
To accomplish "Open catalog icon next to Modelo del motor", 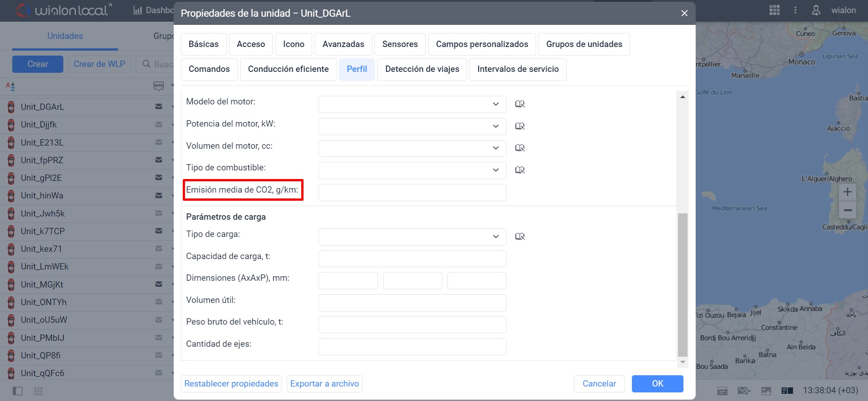I will point(520,104).
